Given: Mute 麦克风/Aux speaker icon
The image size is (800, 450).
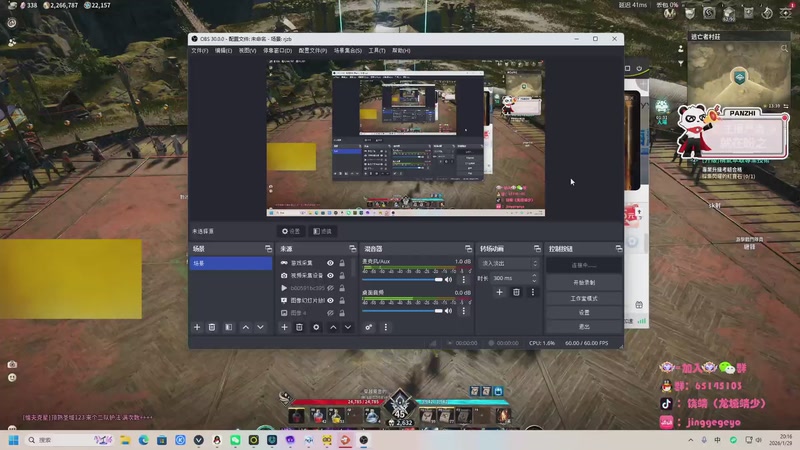Looking at the screenshot, I should (448, 279).
